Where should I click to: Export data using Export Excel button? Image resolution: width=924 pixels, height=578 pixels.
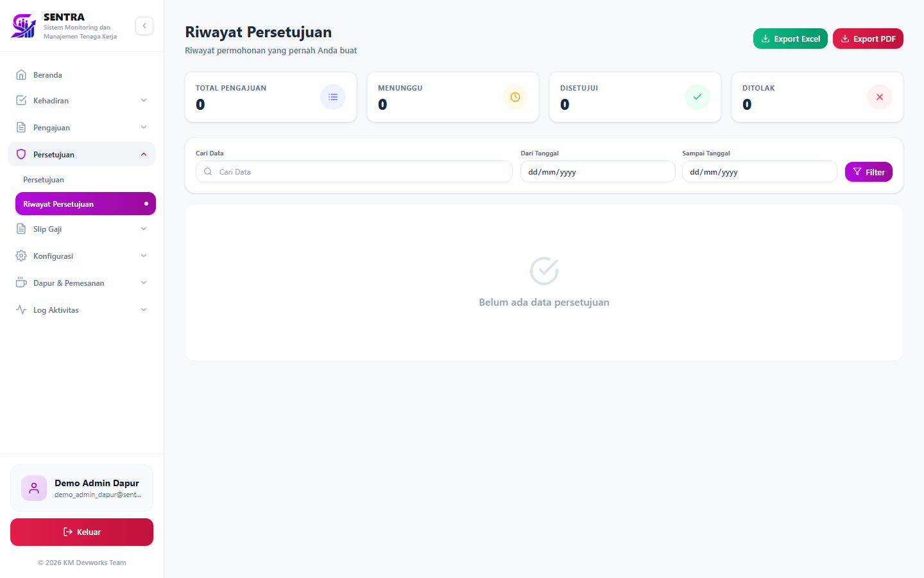pyautogui.click(x=791, y=39)
